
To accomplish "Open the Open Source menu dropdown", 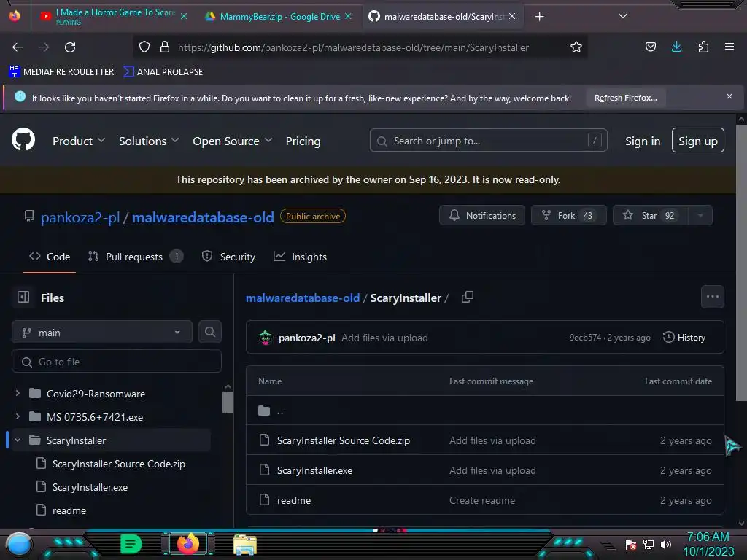I will coord(233,141).
